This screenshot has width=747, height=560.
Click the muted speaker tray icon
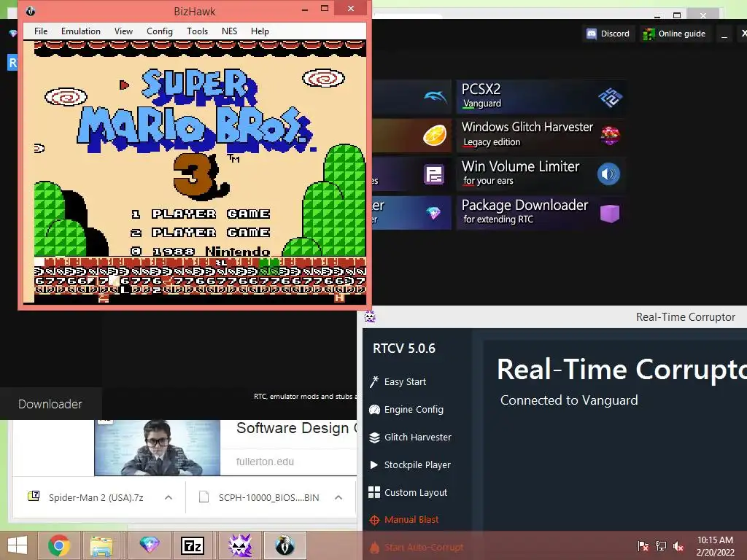tap(678, 546)
